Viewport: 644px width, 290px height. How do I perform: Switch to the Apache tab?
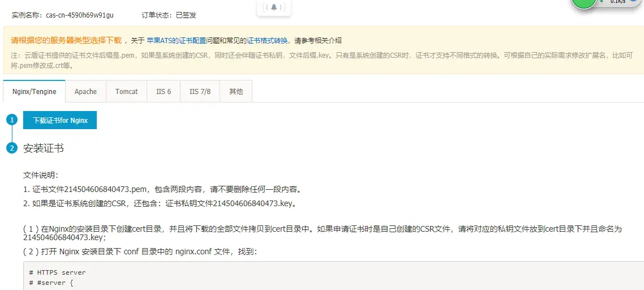pos(86,91)
